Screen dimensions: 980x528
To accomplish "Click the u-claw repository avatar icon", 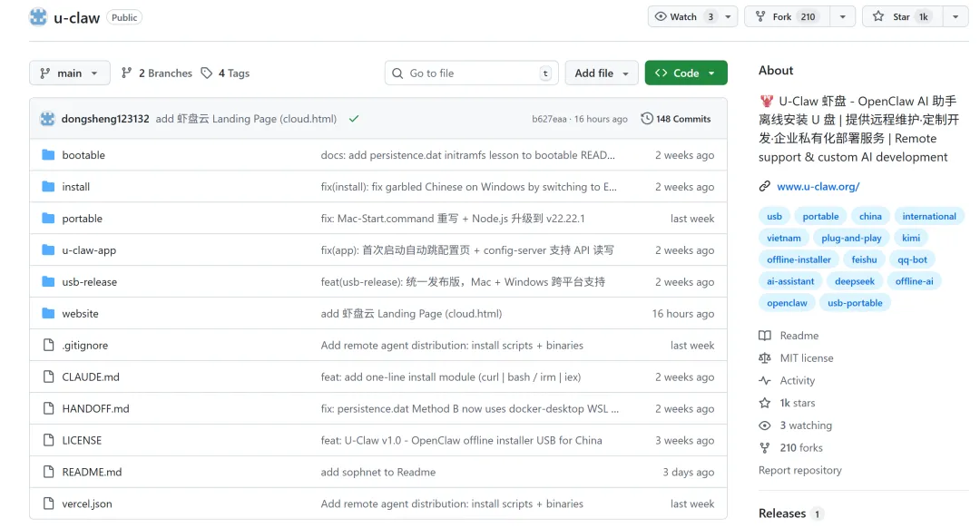I will tap(38, 17).
